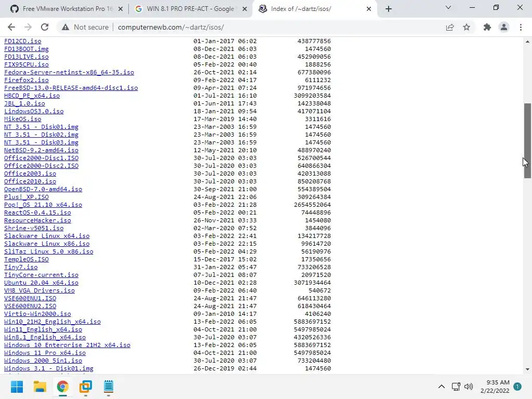Go back to the previous page
Viewport: 532px width, 399px height.
click(x=11, y=27)
